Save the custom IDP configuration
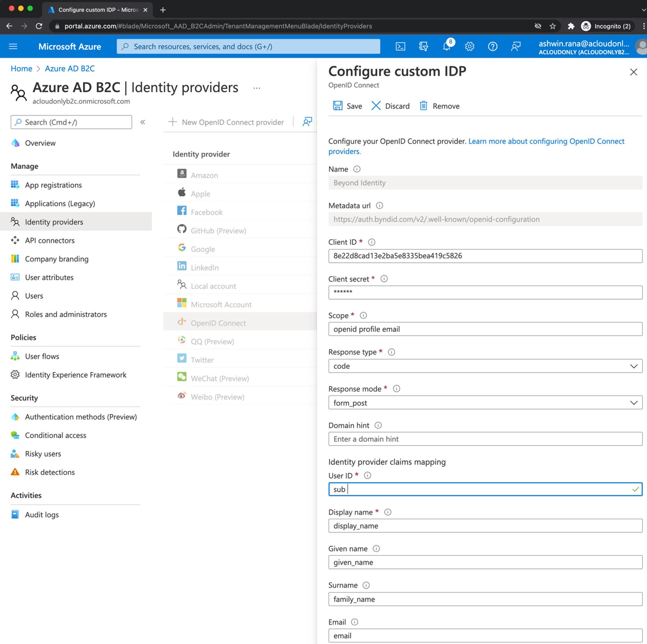 tap(347, 106)
